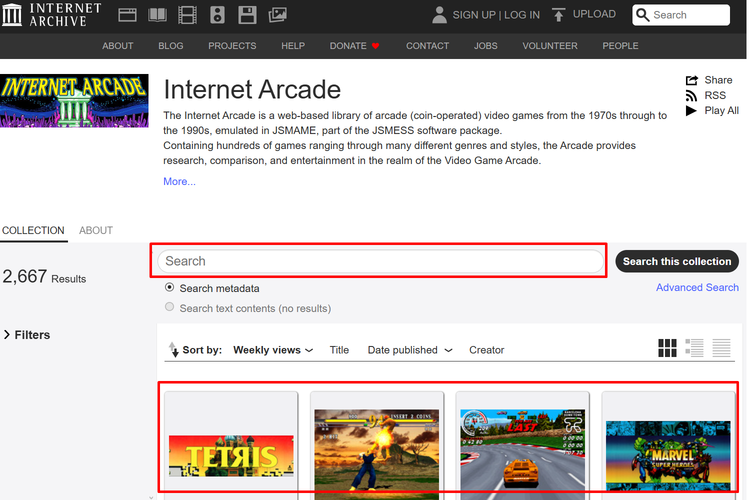Click the red heart next to Donate
750x500 pixels.
375,46
